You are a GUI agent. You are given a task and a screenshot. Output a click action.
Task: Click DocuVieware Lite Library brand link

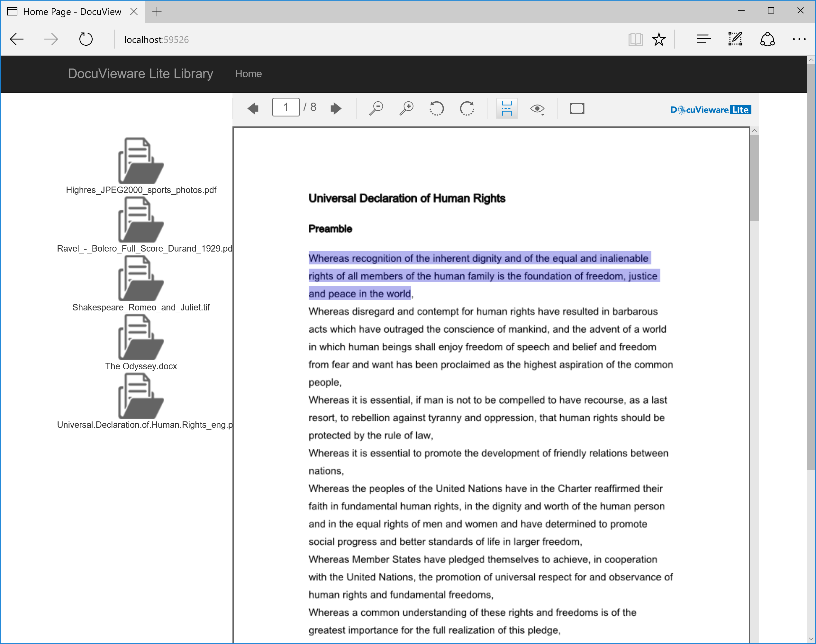pos(140,74)
